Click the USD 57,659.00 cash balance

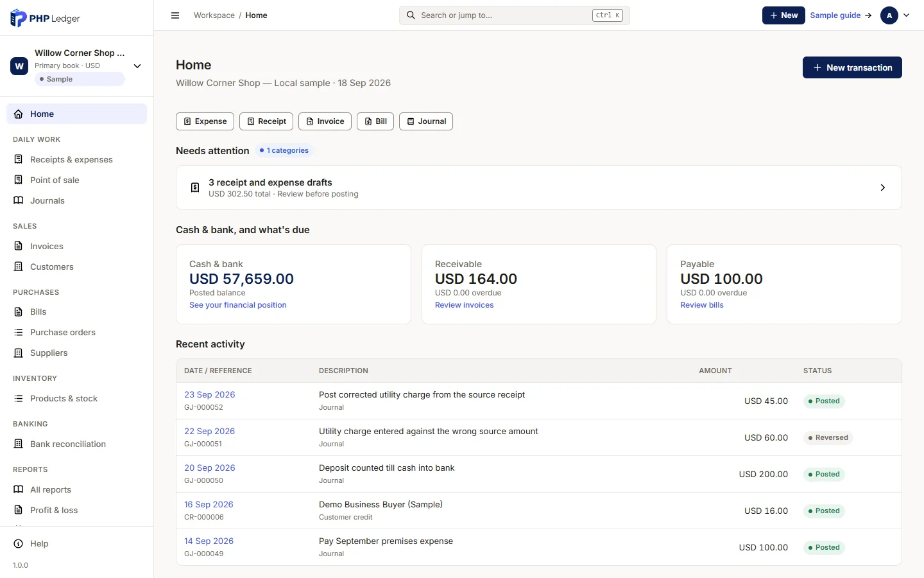click(241, 279)
